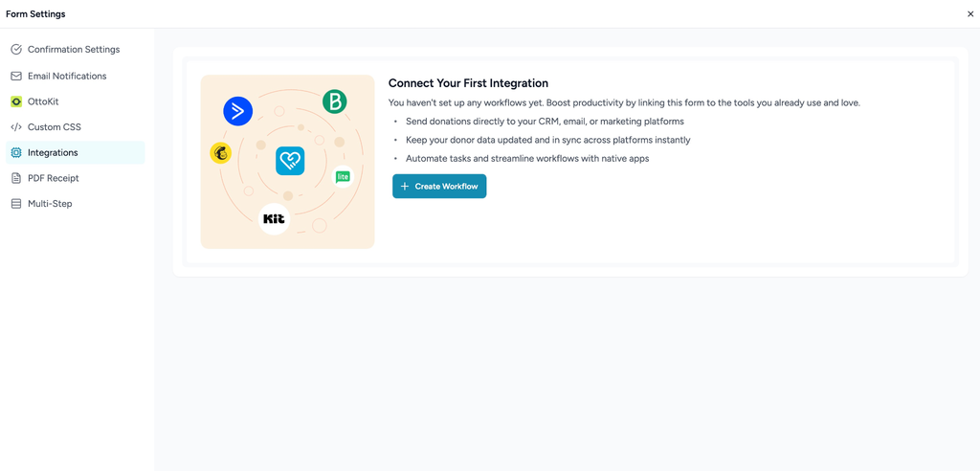980x471 pixels.
Task: Click the 'Send donations directly to your CRM' bullet
Action: [545, 122]
